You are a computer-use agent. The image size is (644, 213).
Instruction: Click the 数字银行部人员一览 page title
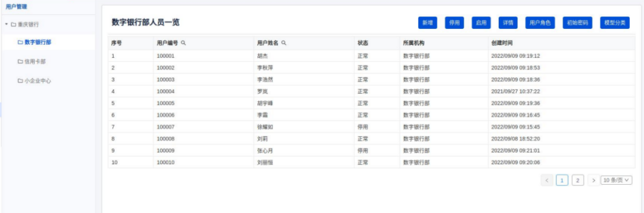145,22
